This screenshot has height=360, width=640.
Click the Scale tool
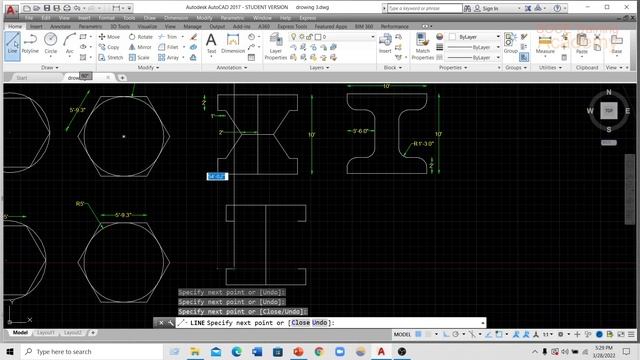[139, 58]
